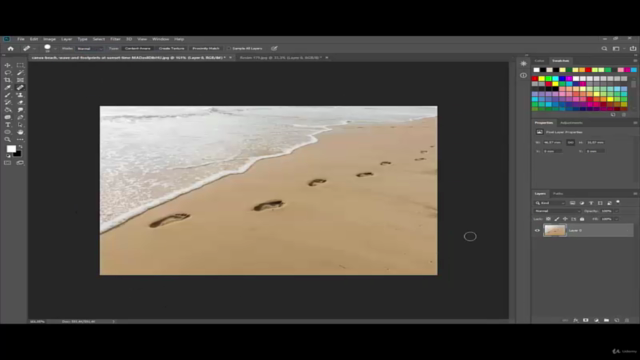Toggle the type layer filter
The image size is (640, 360).
pos(591,203)
